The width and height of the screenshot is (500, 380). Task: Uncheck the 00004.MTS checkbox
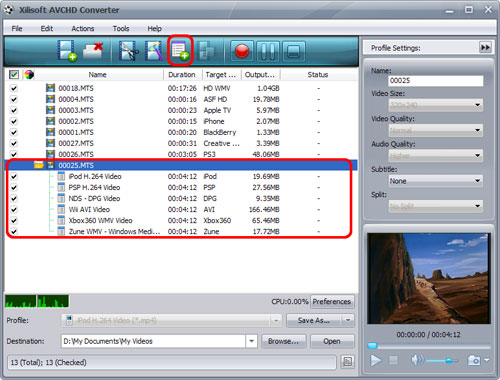14,99
